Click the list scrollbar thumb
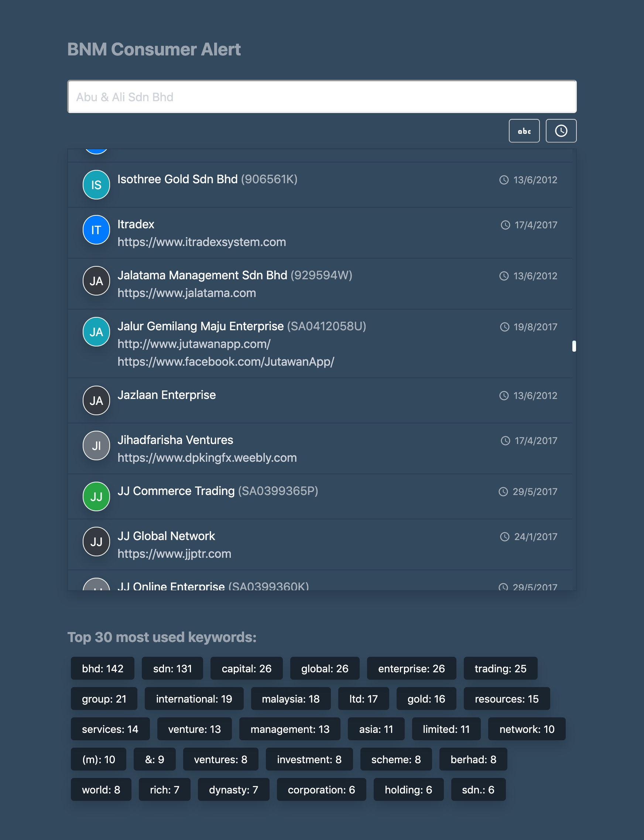 pyautogui.click(x=574, y=346)
